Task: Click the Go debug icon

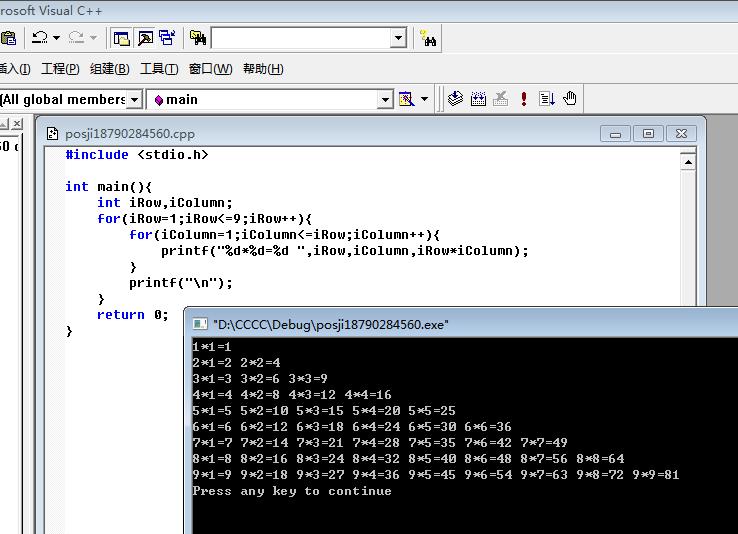Action: tap(546, 99)
